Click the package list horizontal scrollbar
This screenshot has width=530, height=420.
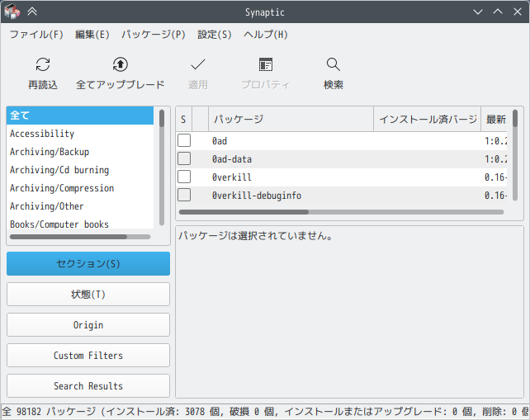point(342,212)
